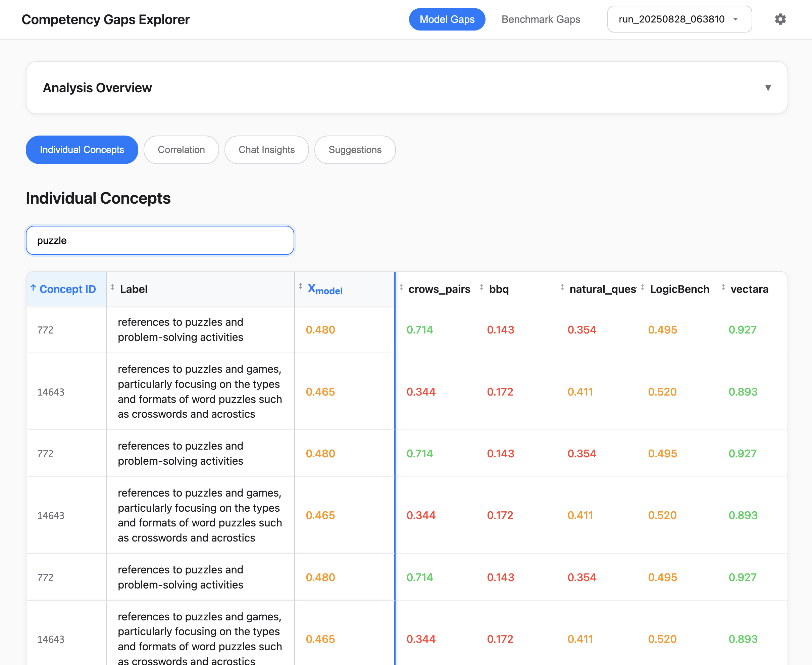Image resolution: width=812 pixels, height=665 pixels.
Task: Click sort icon beside bbq header
Action: [481, 287]
